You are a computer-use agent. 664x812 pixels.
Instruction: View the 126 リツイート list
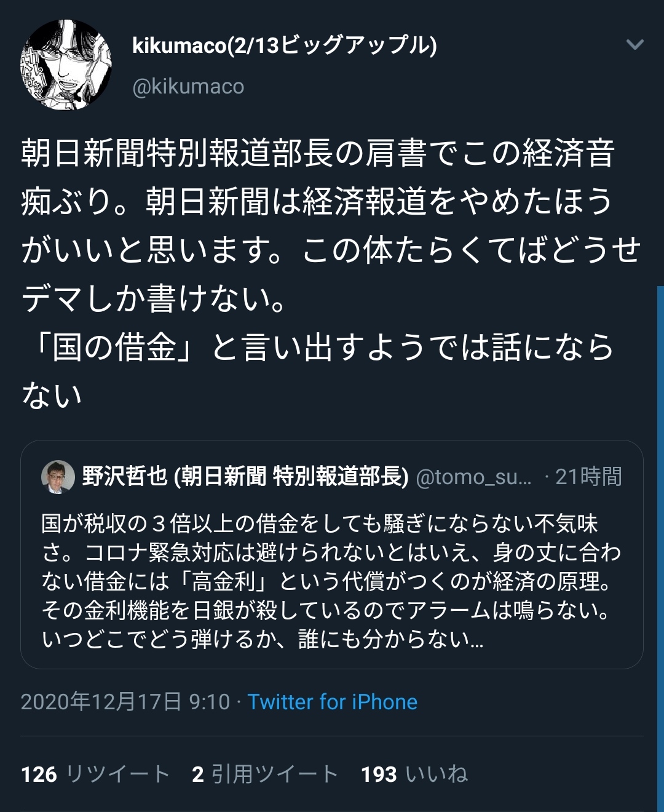click(95, 774)
